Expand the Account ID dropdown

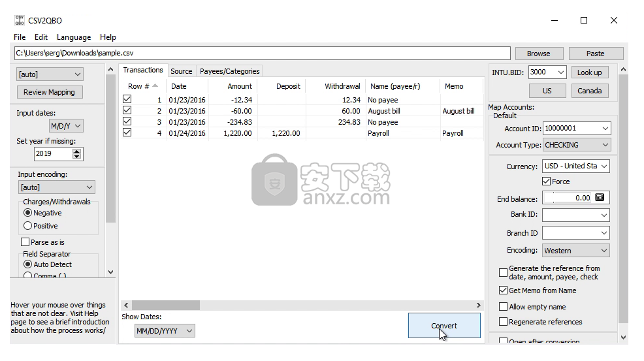(605, 129)
